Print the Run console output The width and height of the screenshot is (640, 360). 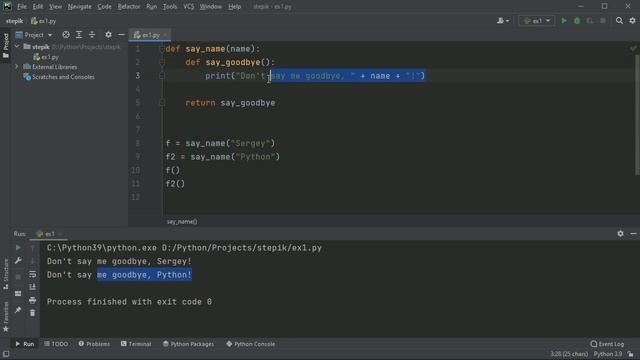point(33,300)
